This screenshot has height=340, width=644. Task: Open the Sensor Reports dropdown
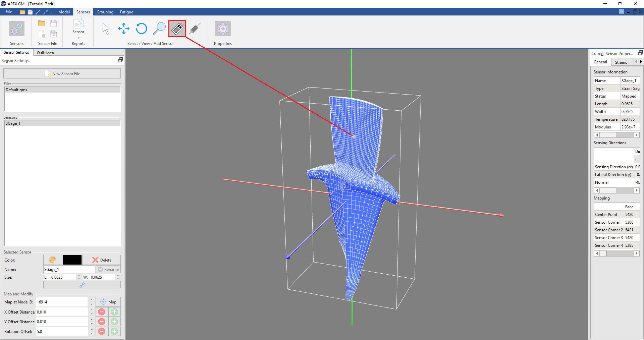[78, 29]
